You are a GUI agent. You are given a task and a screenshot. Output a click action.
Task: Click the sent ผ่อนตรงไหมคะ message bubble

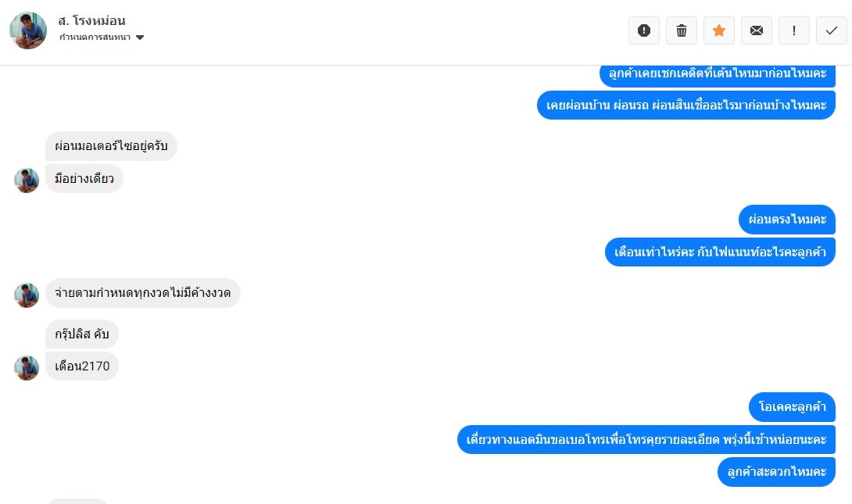787,220
